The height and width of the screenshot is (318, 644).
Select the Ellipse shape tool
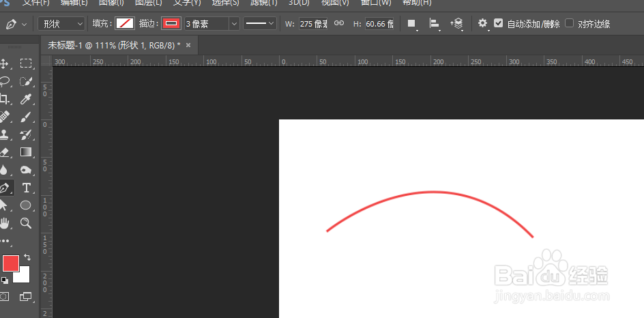coord(26,205)
